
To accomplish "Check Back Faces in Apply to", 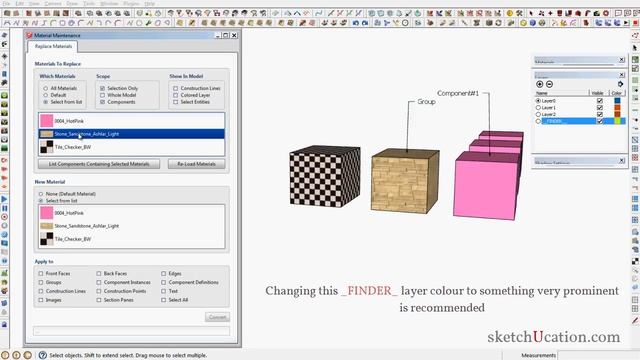I will tap(99, 273).
